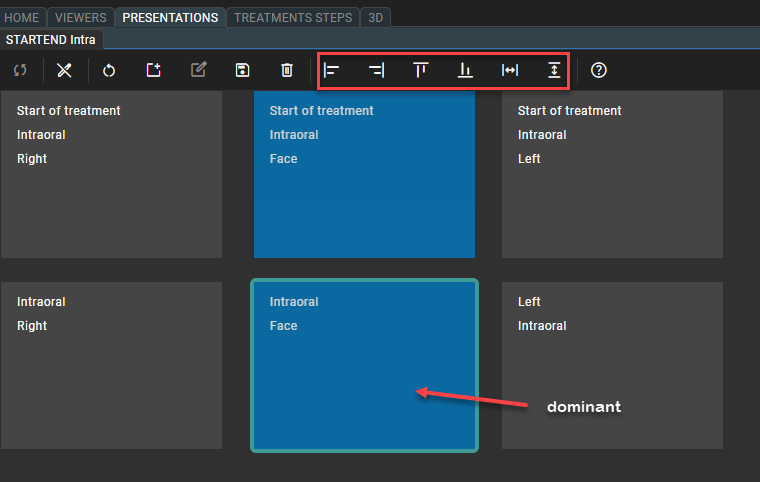Click the edit pencil icon
Screen dimensions: 760x482
click(198, 70)
